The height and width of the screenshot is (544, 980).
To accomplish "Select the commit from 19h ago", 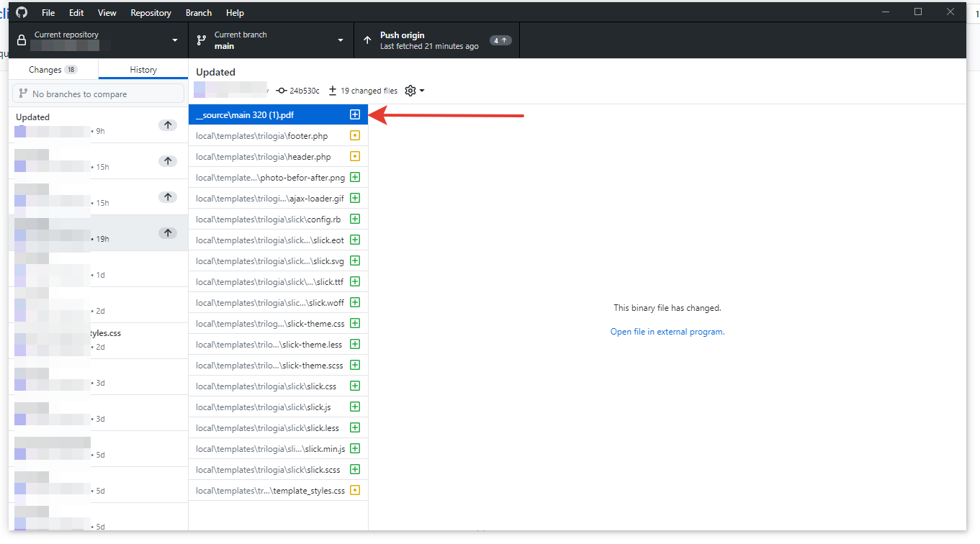I will click(99, 232).
